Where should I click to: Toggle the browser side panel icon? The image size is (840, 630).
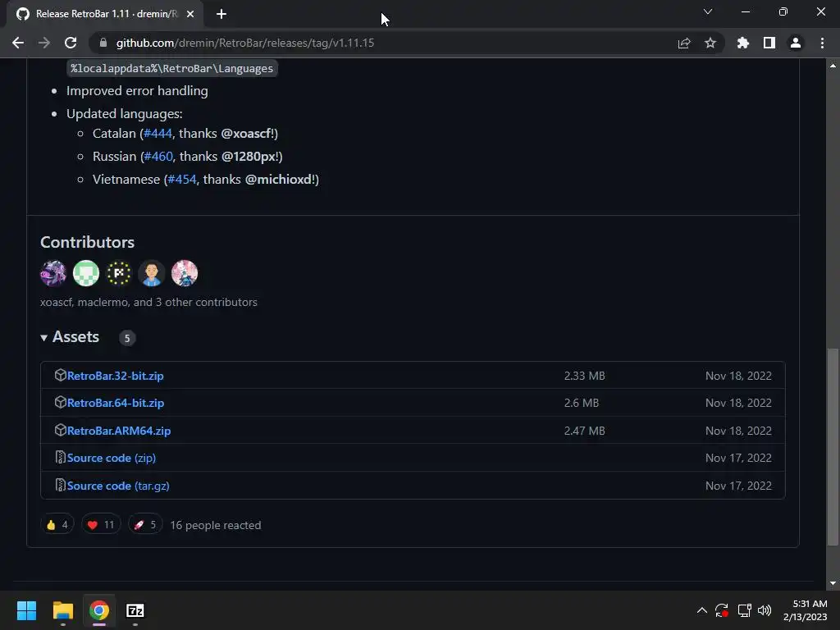coord(769,43)
